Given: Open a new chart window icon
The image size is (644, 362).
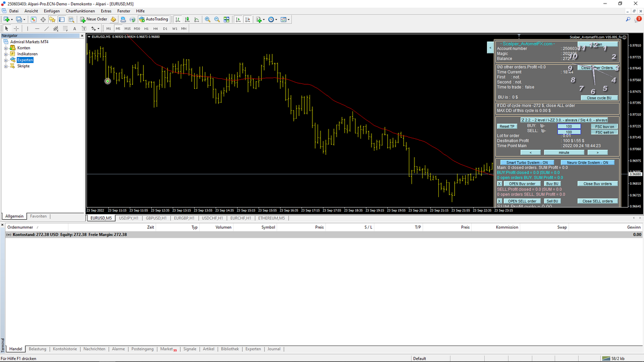Looking at the screenshot, I should 6,19.
